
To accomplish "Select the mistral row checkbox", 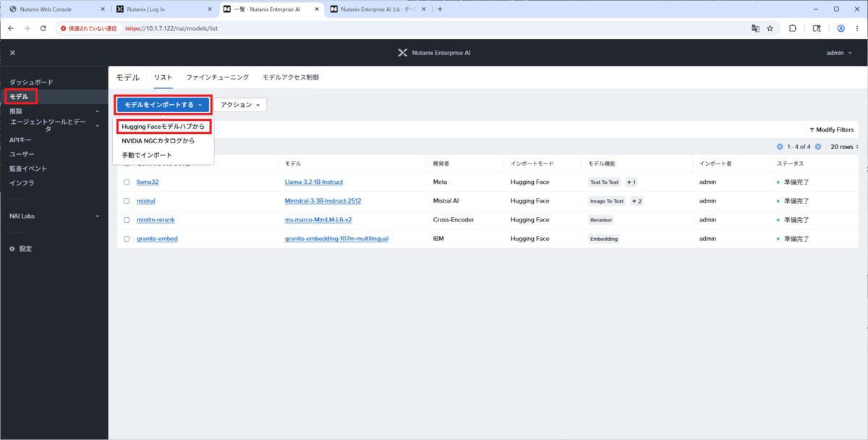I will [x=127, y=201].
